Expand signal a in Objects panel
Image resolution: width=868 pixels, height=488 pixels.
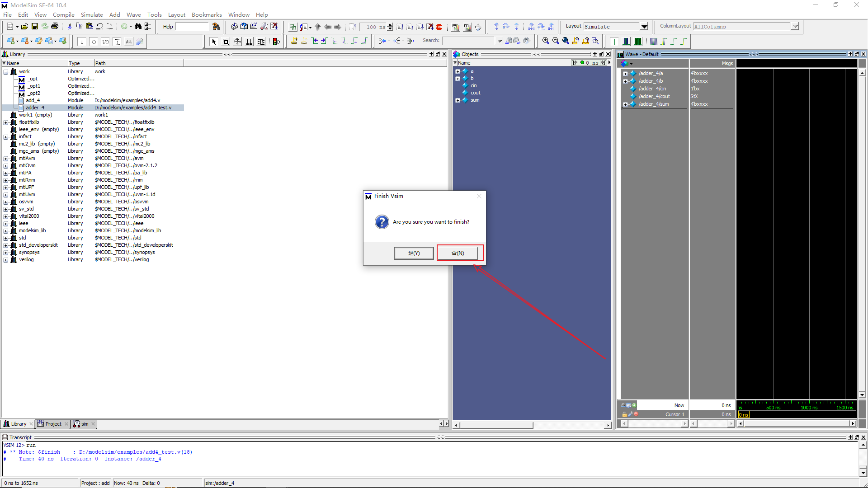pyautogui.click(x=458, y=71)
